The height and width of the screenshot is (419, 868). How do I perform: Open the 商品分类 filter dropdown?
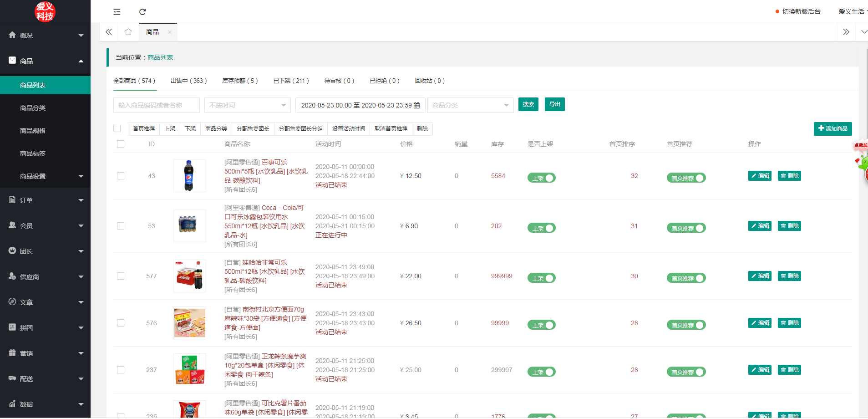(470, 105)
